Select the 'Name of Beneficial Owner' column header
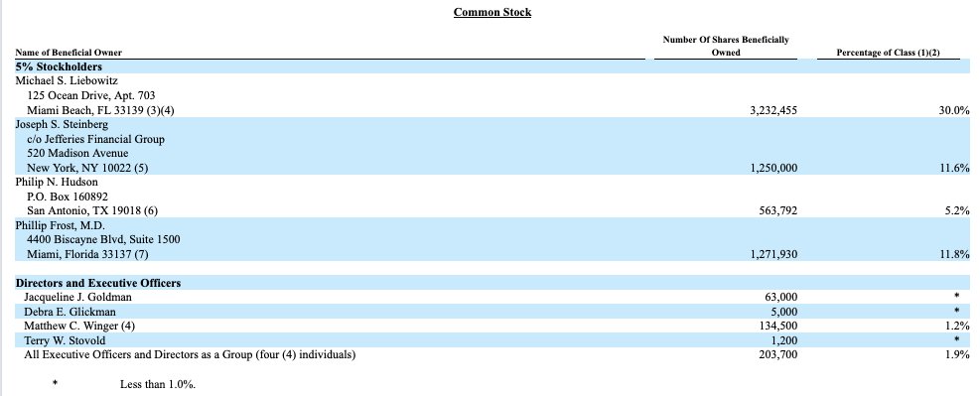The width and height of the screenshot is (980, 396). click(x=69, y=53)
